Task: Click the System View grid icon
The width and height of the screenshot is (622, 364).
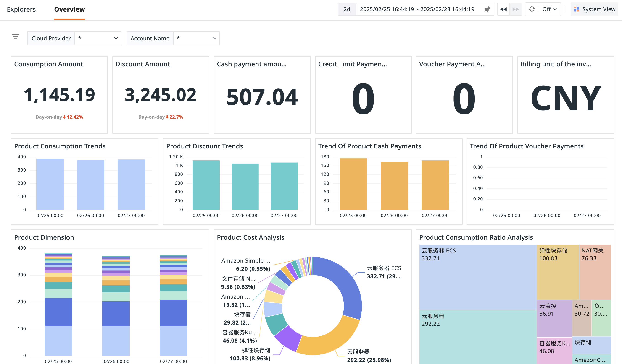Action: pyautogui.click(x=576, y=9)
